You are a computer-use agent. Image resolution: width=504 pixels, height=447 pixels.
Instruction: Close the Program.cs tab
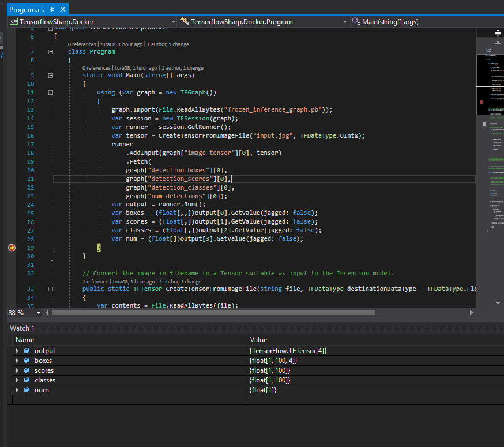[62, 10]
